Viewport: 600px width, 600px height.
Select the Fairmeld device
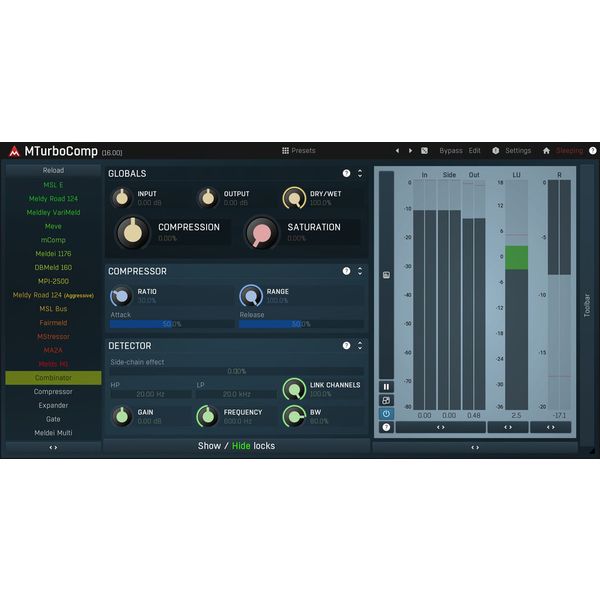tap(53, 323)
